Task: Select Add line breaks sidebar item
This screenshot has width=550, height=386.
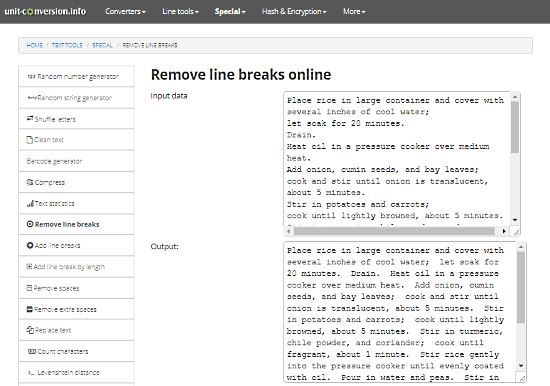Action: tap(76, 245)
